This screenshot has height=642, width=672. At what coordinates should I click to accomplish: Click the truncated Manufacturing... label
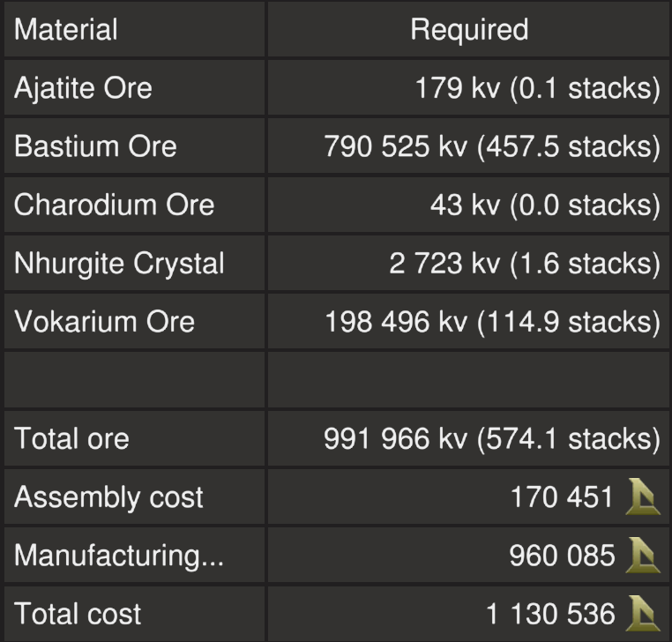pyautogui.click(x=118, y=556)
